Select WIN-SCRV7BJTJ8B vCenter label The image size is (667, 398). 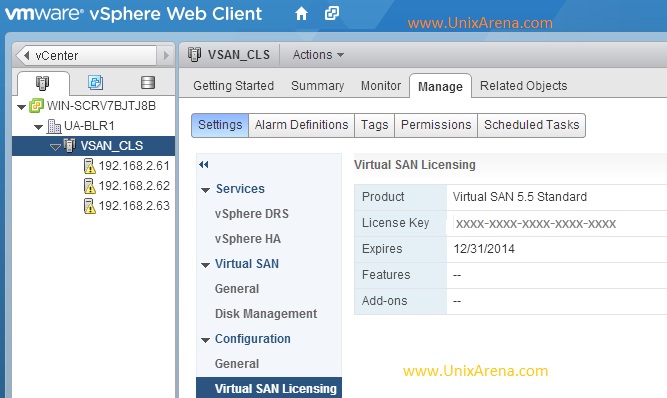101,106
